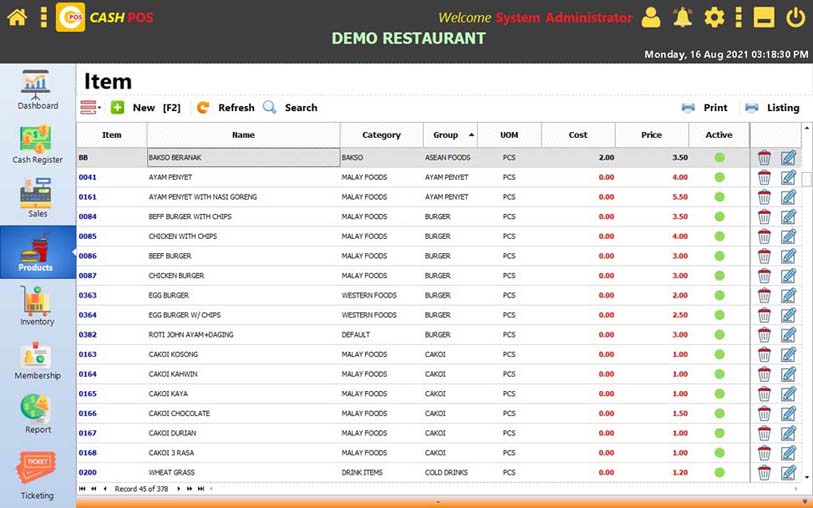The width and height of the screenshot is (813, 508).
Task: Open the Cash Register module
Action: point(37,144)
